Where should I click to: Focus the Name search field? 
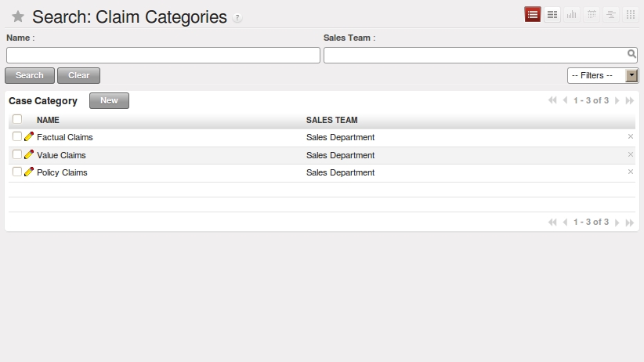(163, 55)
